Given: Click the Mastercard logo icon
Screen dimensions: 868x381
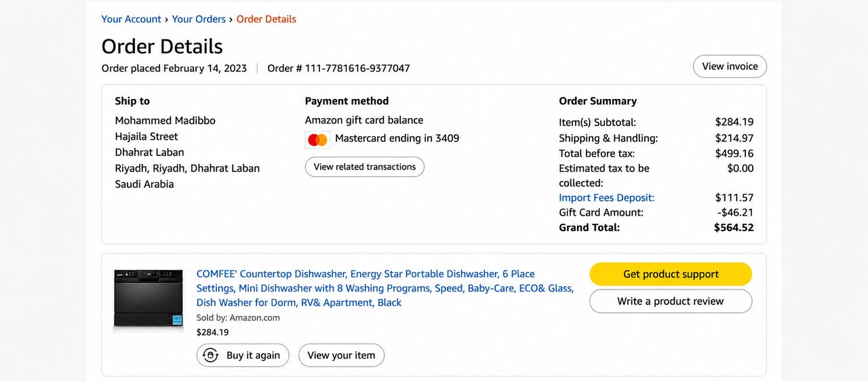Looking at the screenshot, I should [317, 140].
